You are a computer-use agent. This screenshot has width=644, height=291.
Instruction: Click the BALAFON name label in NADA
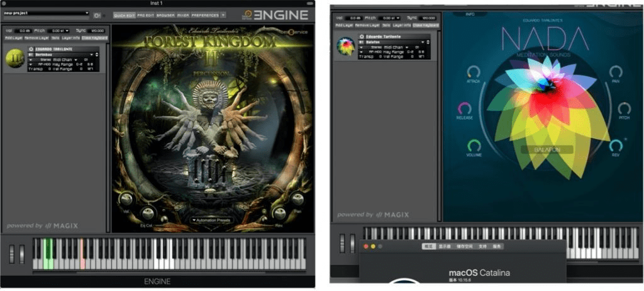547,150
